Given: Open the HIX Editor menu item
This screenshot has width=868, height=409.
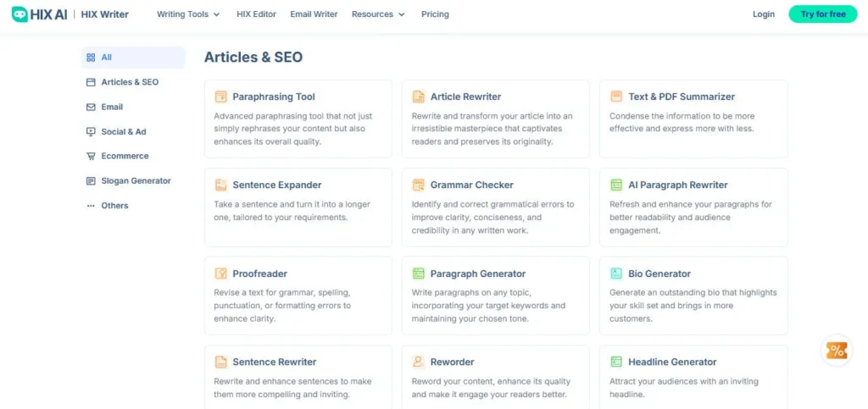Looking at the screenshot, I should tap(256, 14).
